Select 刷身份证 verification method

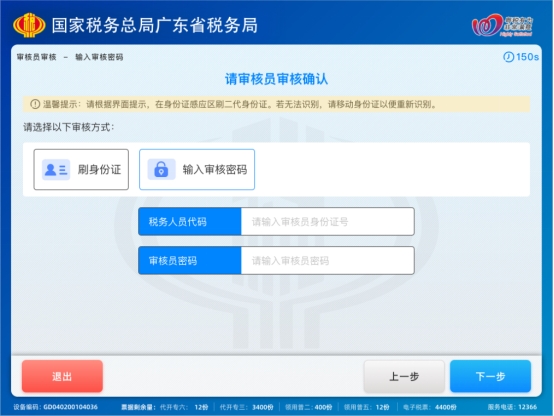pos(81,170)
